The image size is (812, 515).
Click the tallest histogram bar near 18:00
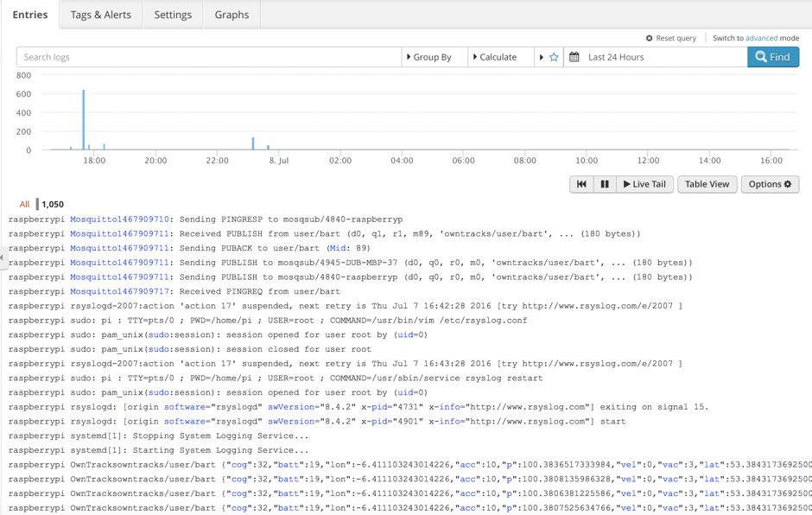click(x=84, y=121)
